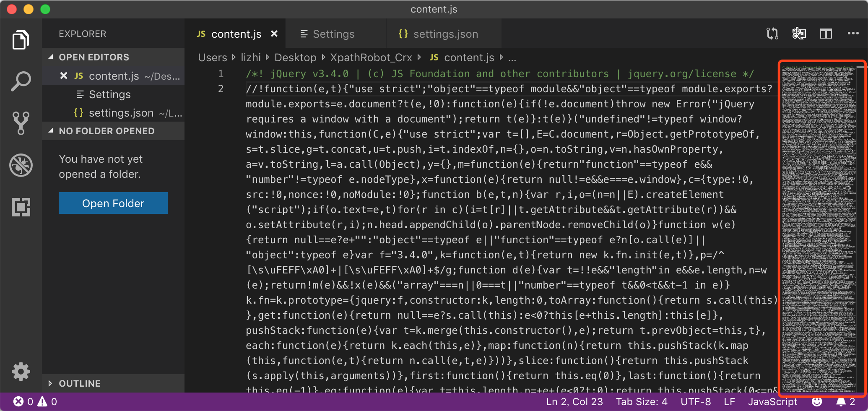
Task: Collapse the Open Editors section
Action: click(x=113, y=57)
